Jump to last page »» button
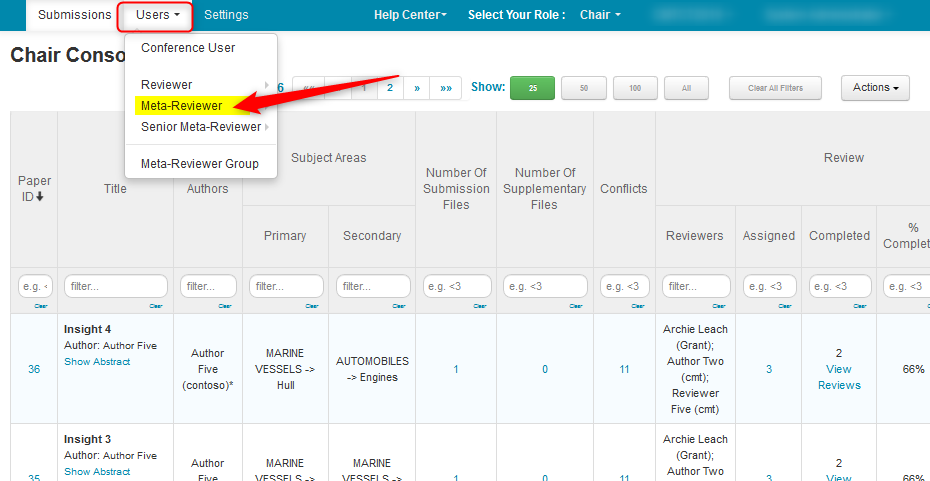This screenshot has width=930, height=481. coord(446,88)
